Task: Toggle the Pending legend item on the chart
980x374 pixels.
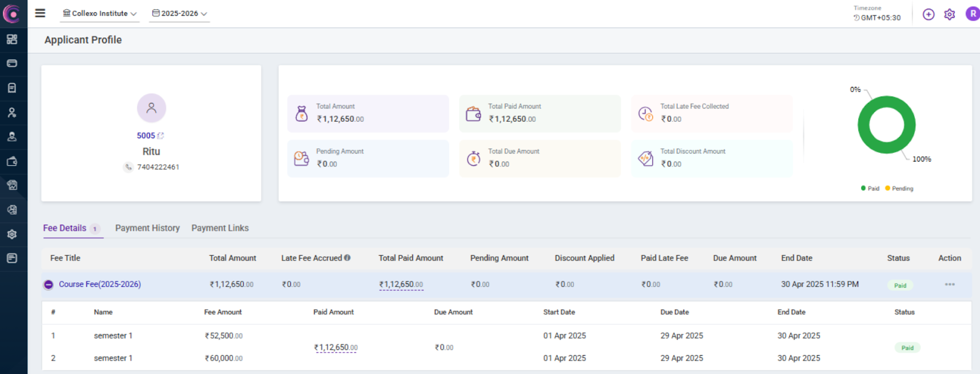Action: point(899,189)
